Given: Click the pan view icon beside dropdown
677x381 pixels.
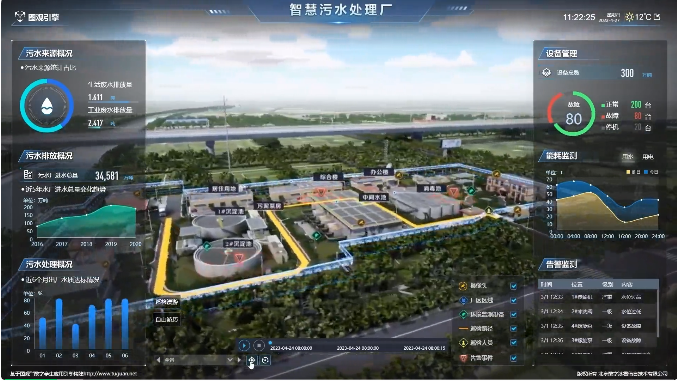Looking at the screenshot, I should [x=251, y=360].
